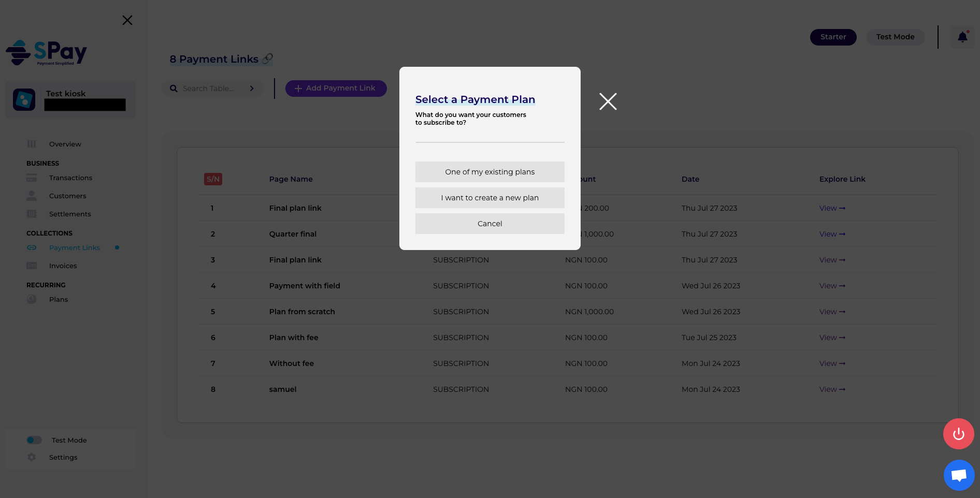Click Plan from scratch page name
Screen dimensions: 980x498
[302, 312]
